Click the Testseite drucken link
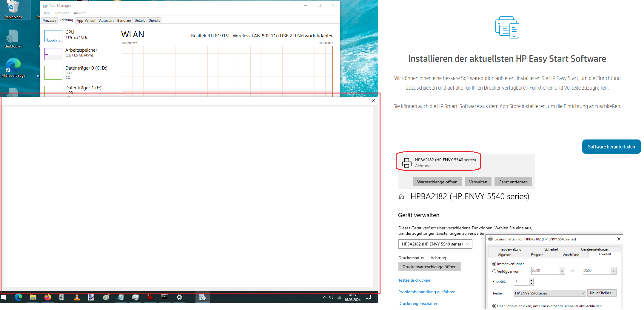644x310 pixels. tap(414, 280)
